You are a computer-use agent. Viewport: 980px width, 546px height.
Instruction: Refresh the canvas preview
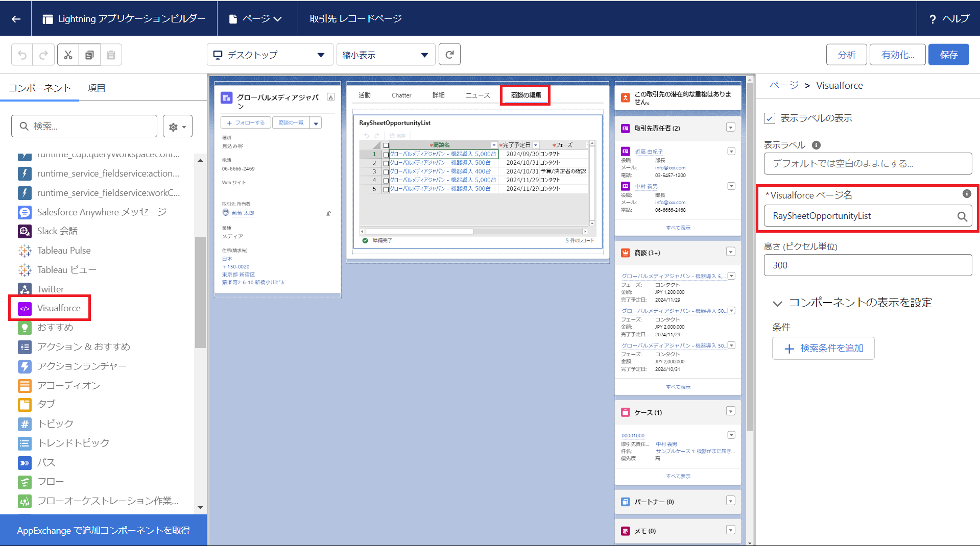[449, 55]
